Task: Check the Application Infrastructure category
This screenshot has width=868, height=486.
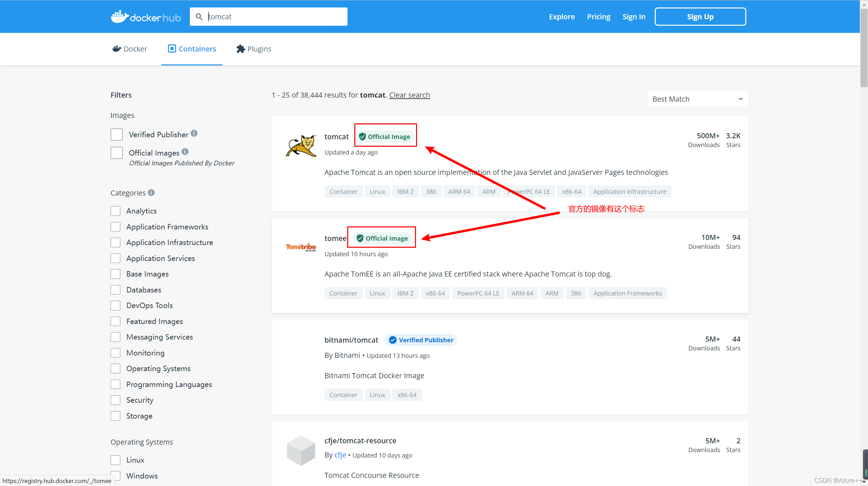Action: coord(115,242)
